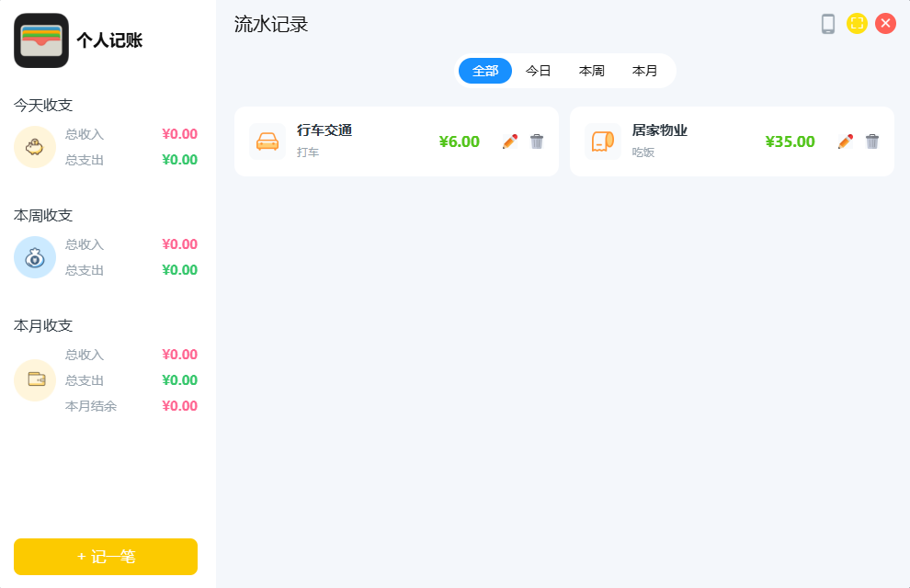Delete the 行车交通 record via trash icon
Screen dimensions: 910x588
coord(537,141)
